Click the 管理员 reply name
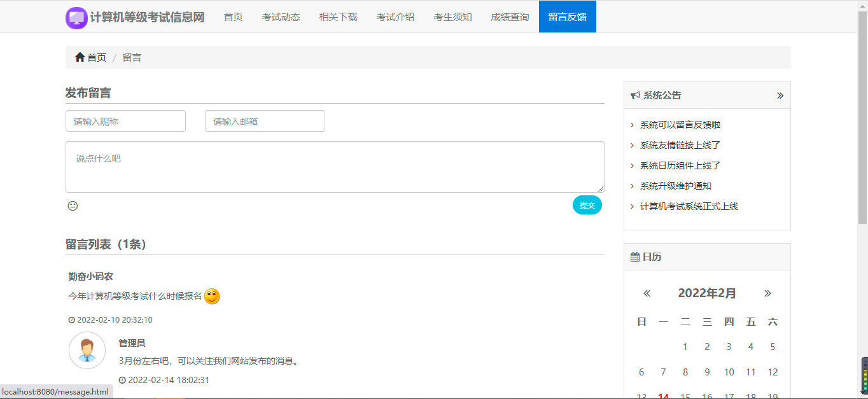The width and height of the screenshot is (868, 399). tap(132, 343)
